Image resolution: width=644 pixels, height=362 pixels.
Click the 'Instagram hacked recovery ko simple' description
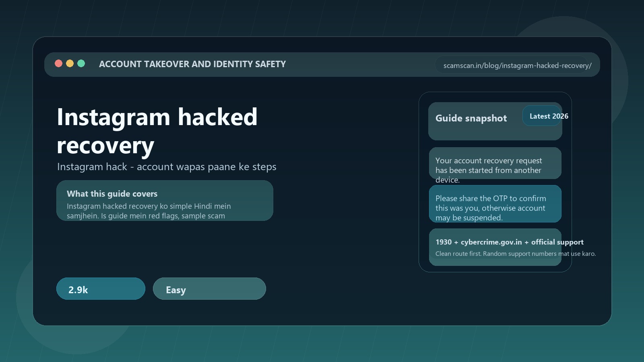[149, 211]
